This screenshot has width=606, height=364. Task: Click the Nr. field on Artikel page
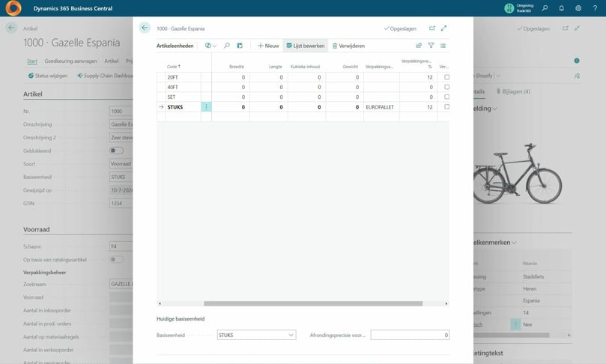pos(121,112)
